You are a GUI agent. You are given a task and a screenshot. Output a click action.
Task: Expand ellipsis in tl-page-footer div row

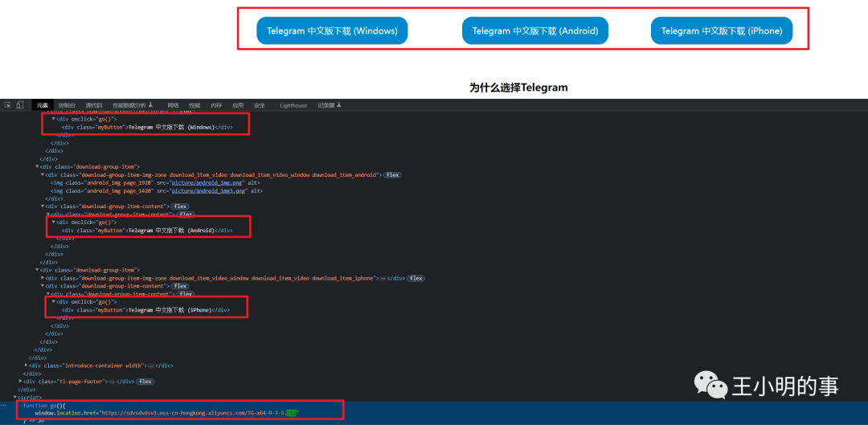[113, 382]
